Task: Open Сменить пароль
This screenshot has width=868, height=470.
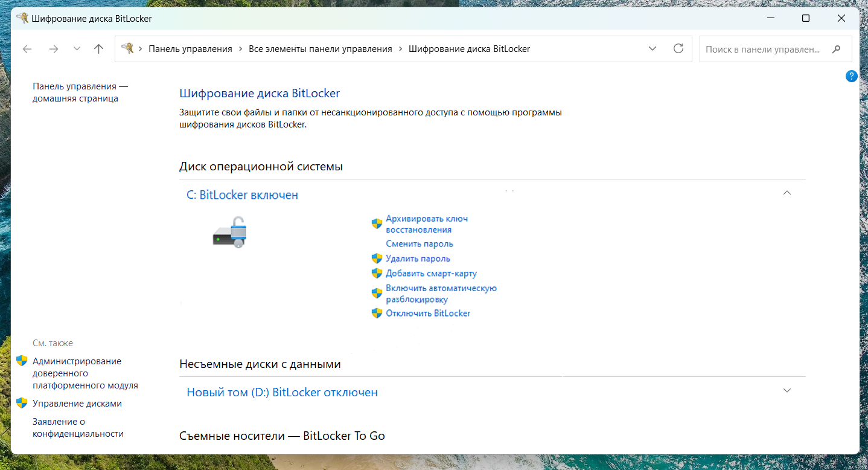Action: click(419, 243)
